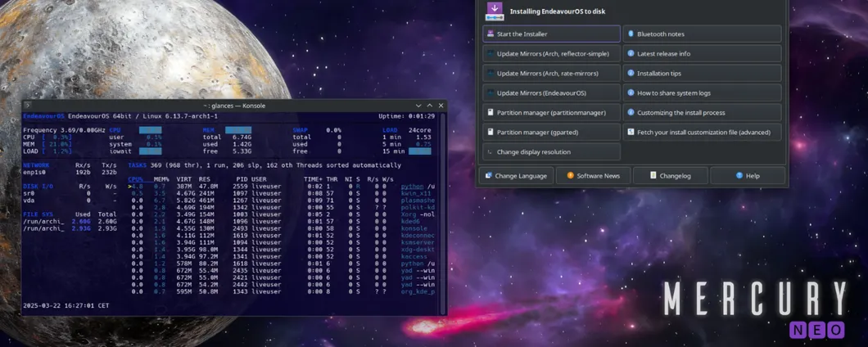Select the kwin_x11 process name

pyautogui.click(x=418, y=193)
